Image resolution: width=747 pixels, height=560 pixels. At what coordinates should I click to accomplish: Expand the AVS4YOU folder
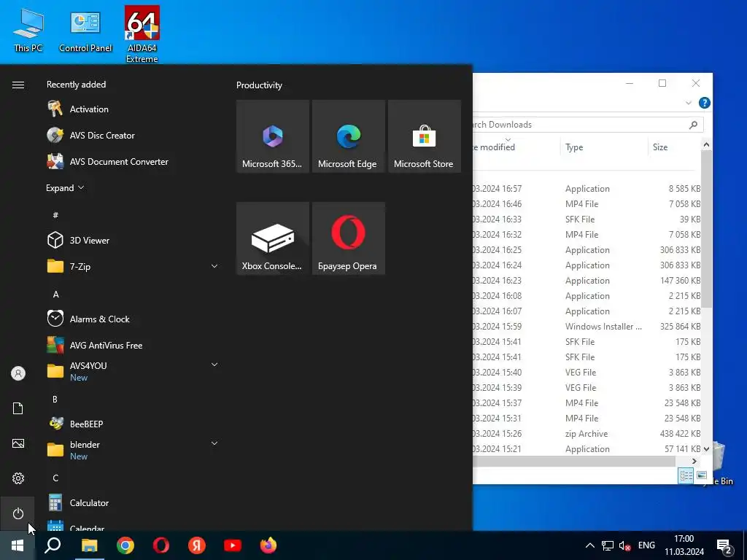click(x=214, y=365)
